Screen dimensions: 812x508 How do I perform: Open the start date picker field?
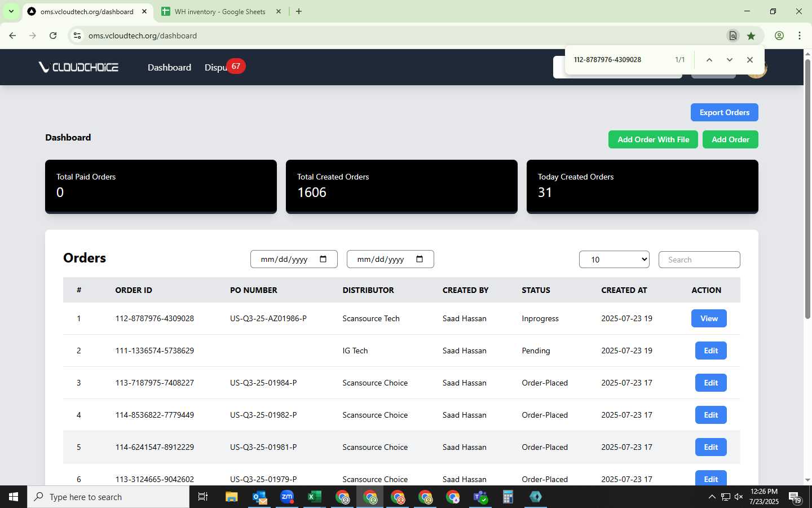pos(294,259)
